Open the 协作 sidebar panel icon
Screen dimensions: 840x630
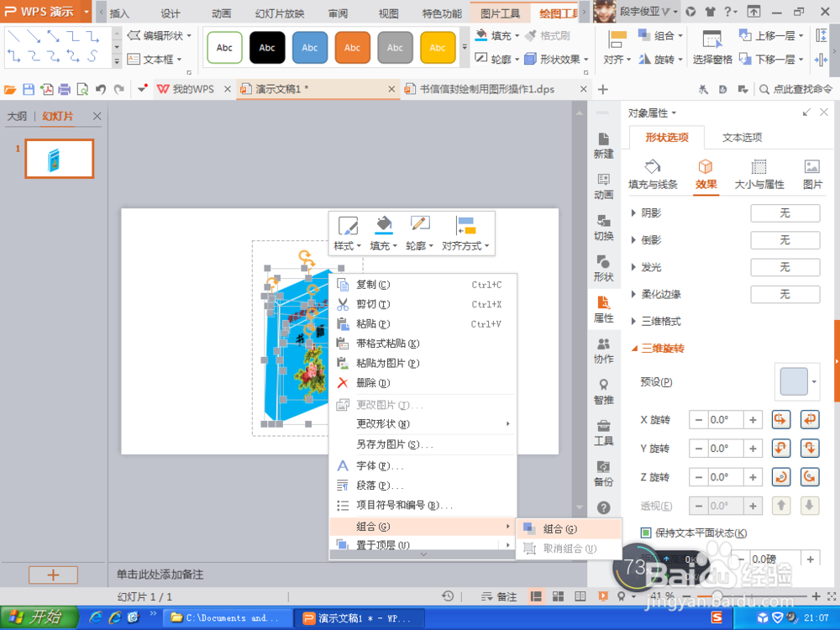pos(604,351)
